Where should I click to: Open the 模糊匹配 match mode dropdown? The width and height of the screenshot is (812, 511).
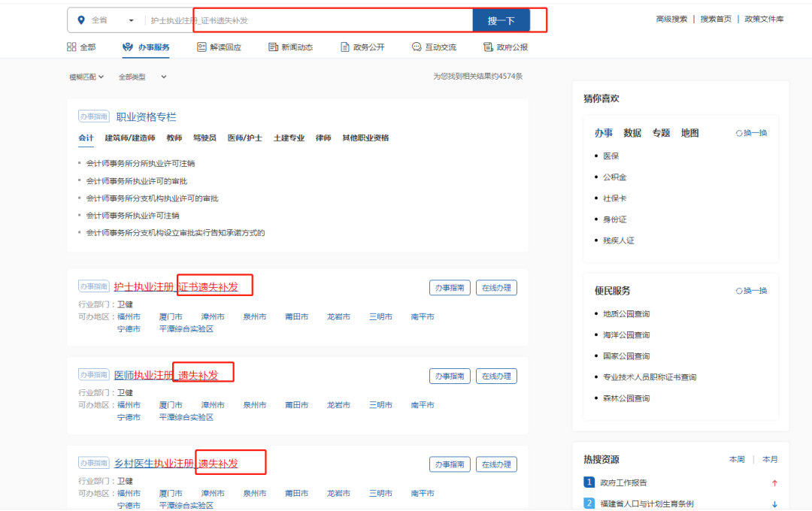86,77
